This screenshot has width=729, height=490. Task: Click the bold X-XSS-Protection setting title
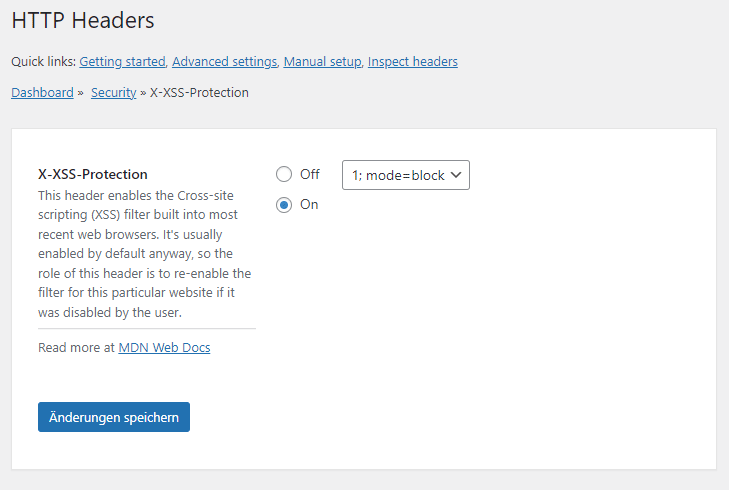pyautogui.click(x=93, y=174)
